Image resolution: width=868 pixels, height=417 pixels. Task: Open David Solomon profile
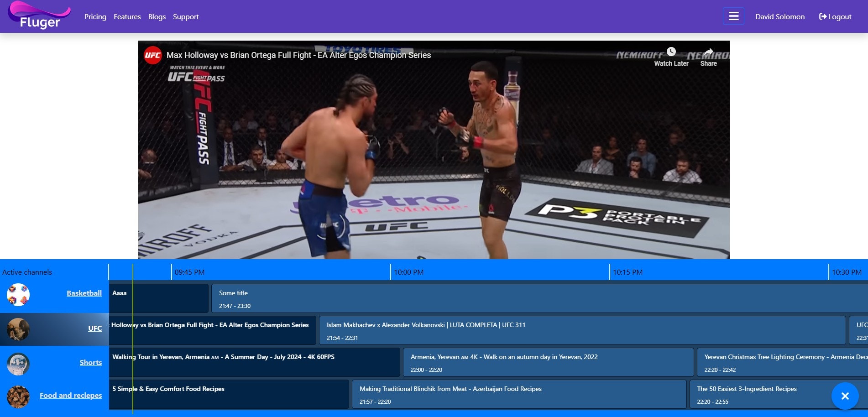point(780,16)
